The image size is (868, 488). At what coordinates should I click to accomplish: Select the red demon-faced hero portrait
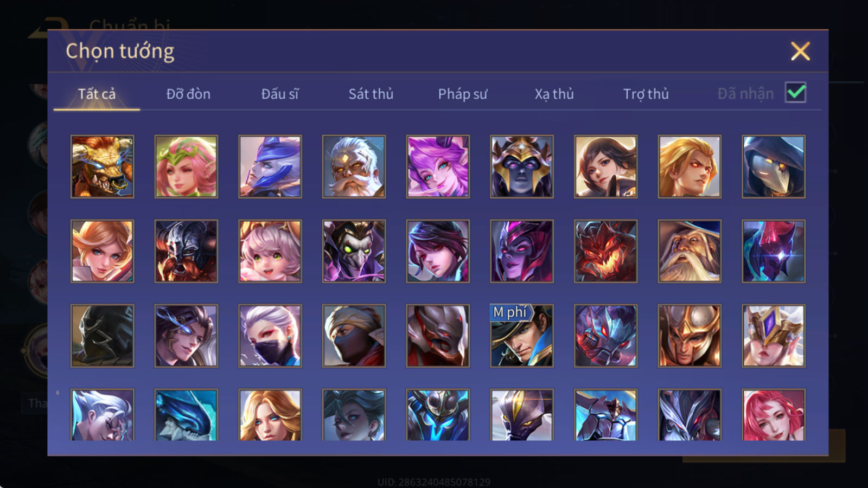(606, 251)
